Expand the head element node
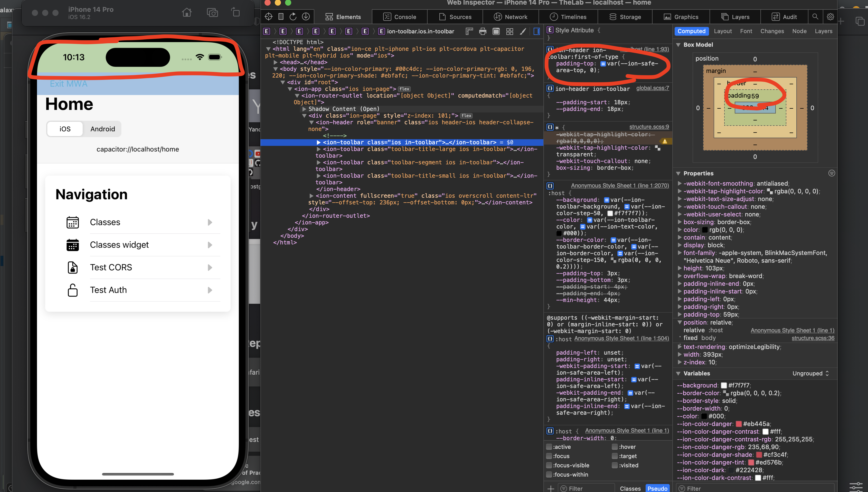This screenshot has width=868, height=492. click(276, 62)
